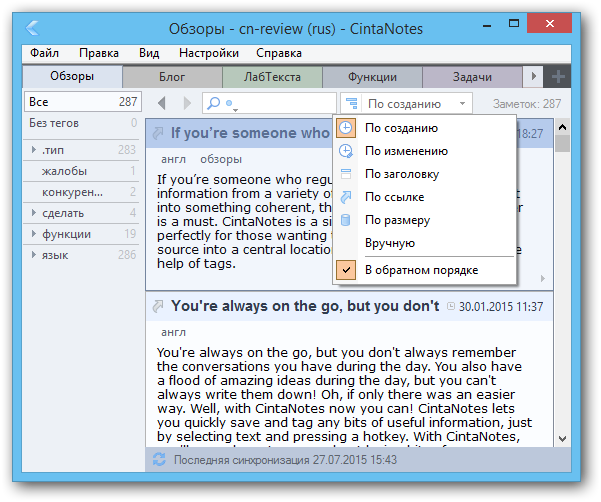Open the Правка menu
This screenshot has width=601, height=502.
pyautogui.click(x=99, y=53)
